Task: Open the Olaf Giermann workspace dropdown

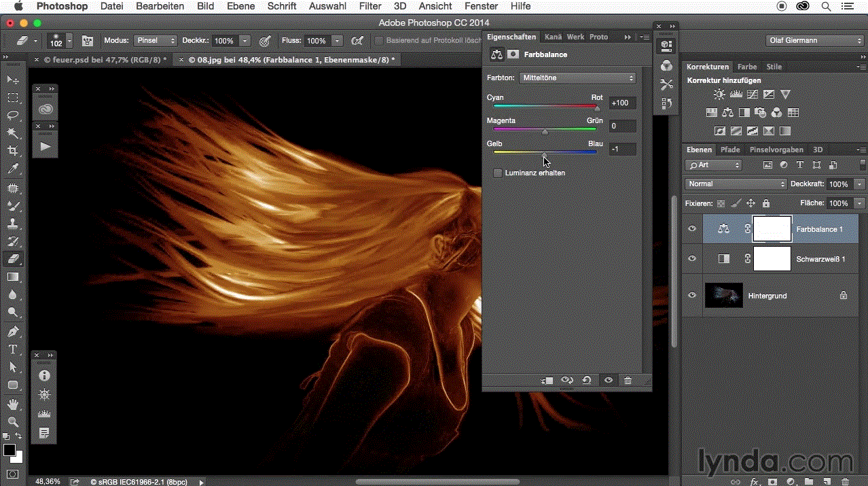Action: coord(815,41)
